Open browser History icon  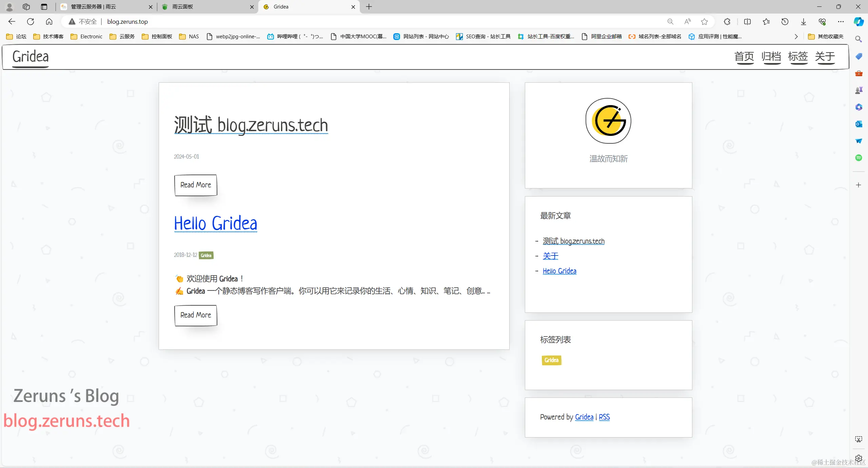pos(785,22)
